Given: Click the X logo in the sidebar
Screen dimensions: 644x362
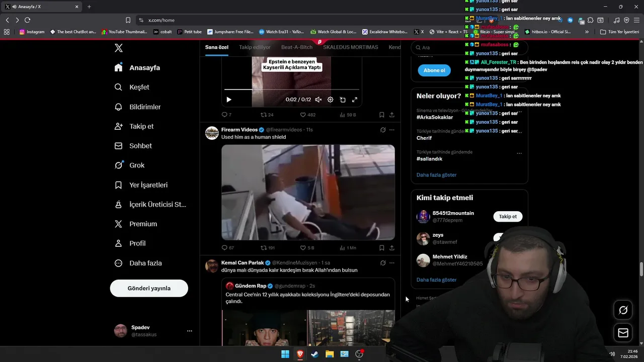Looking at the screenshot, I should (x=118, y=48).
